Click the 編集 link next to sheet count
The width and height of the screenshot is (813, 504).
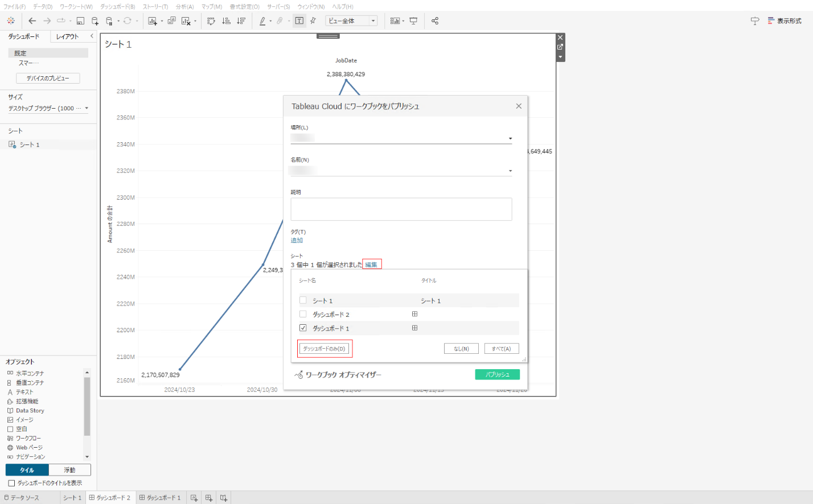[x=371, y=265]
